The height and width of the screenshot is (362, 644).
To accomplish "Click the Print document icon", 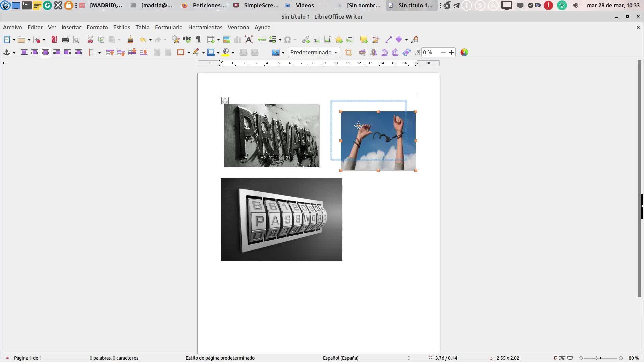I will [x=65, y=40].
